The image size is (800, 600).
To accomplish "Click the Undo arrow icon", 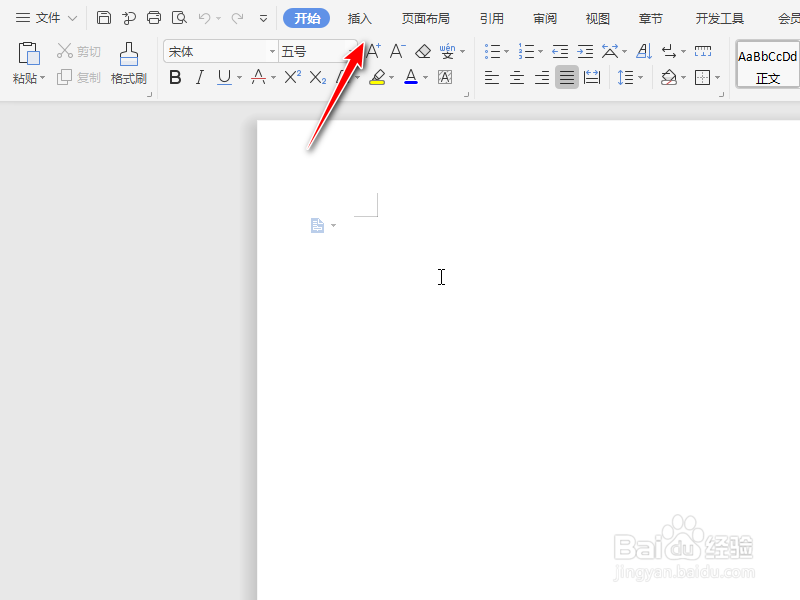I will (x=204, y=18).
